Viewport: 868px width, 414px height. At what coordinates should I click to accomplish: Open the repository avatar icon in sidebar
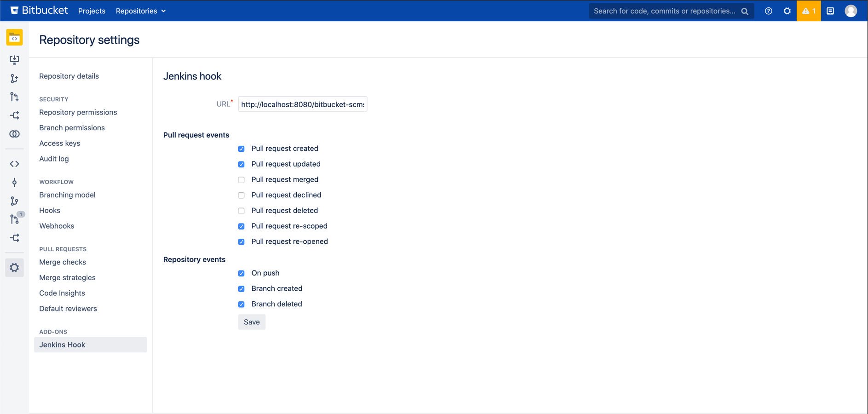pyautogui.click(x=14, y=38)
